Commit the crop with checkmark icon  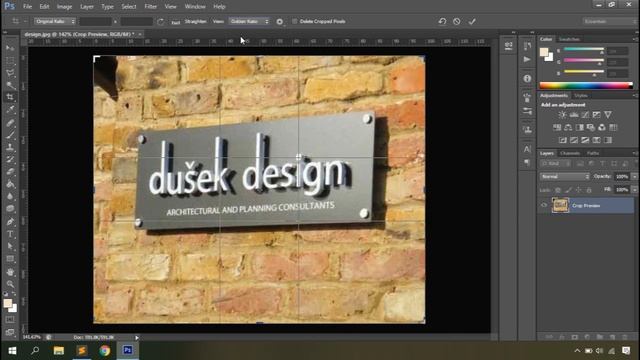tap(472, 22)
